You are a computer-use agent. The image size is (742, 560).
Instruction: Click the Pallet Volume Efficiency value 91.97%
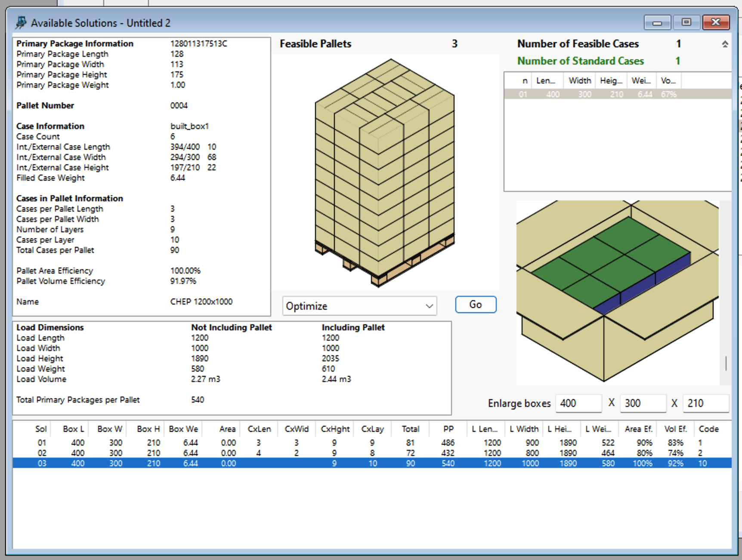[x=183, y=281]
